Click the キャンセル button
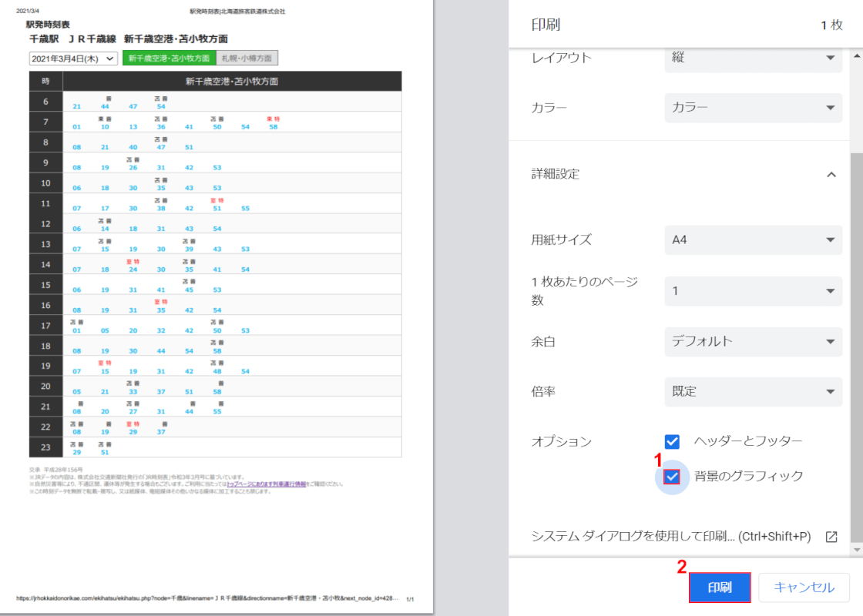 coord(804,588)
